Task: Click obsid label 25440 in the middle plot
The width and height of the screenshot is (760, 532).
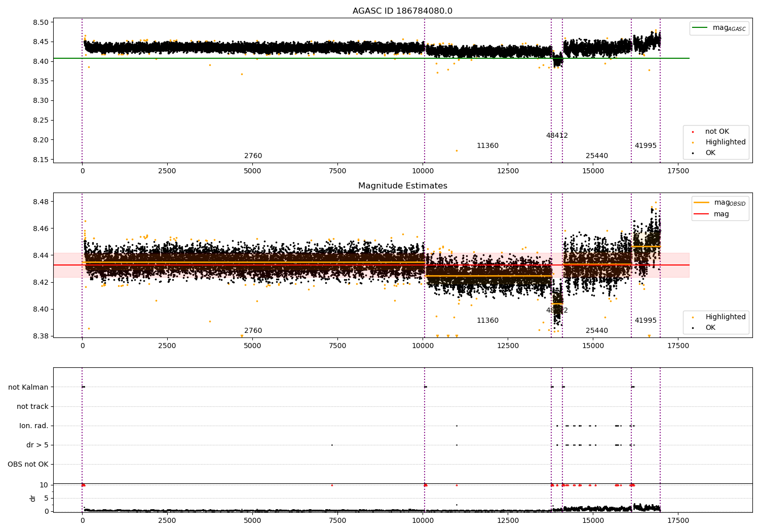Action: tap(596, 331)
